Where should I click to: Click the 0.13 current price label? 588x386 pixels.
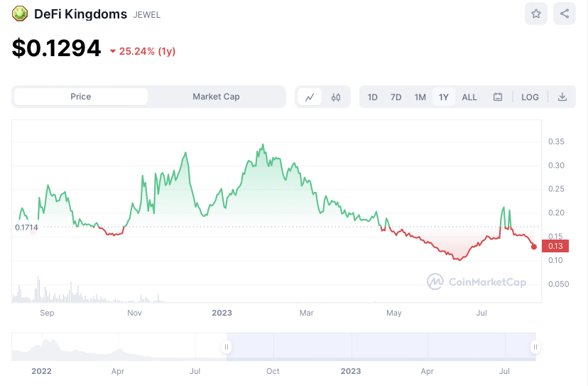click(555, 246)
